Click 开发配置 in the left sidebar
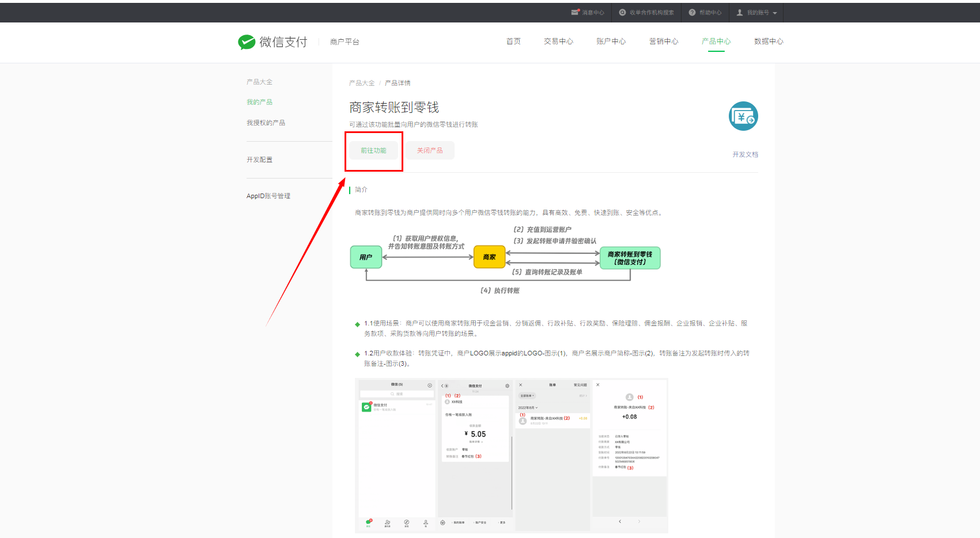The height and width of the screenshot is (538, 980). (259, 160)
